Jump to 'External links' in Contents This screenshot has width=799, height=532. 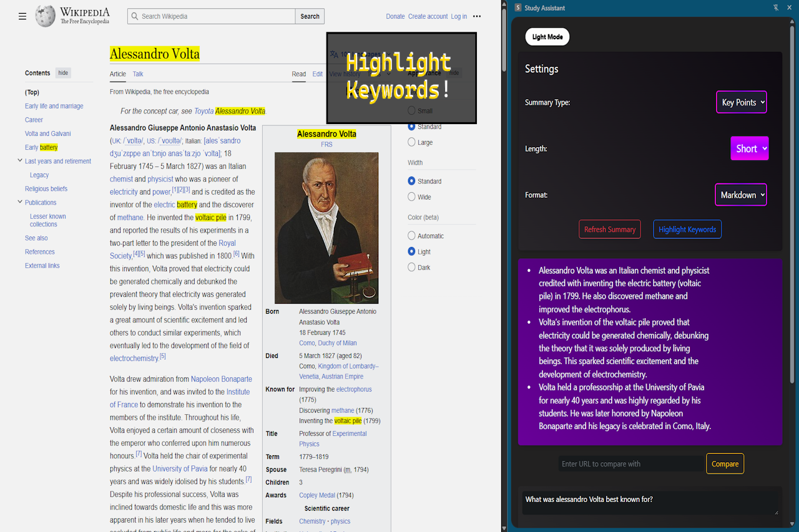tap(42, 265)
